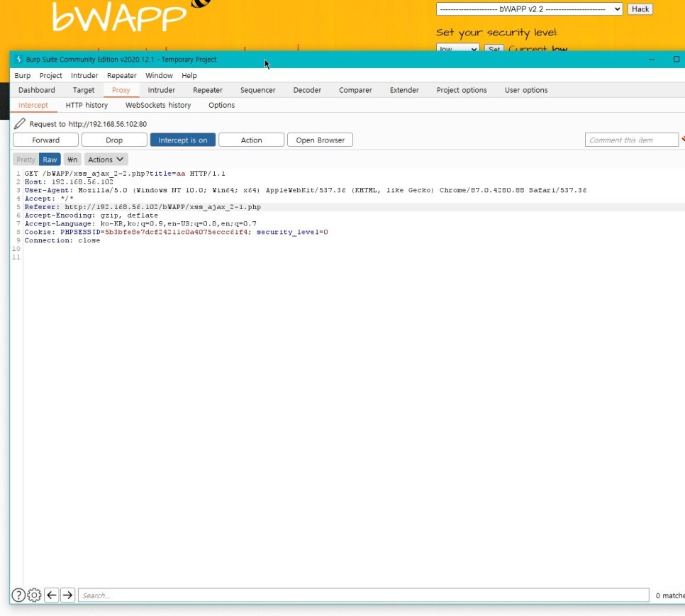Click the Action button
Image resolution: width=685 pixels, height=616 pixels.
click(251, 140)
